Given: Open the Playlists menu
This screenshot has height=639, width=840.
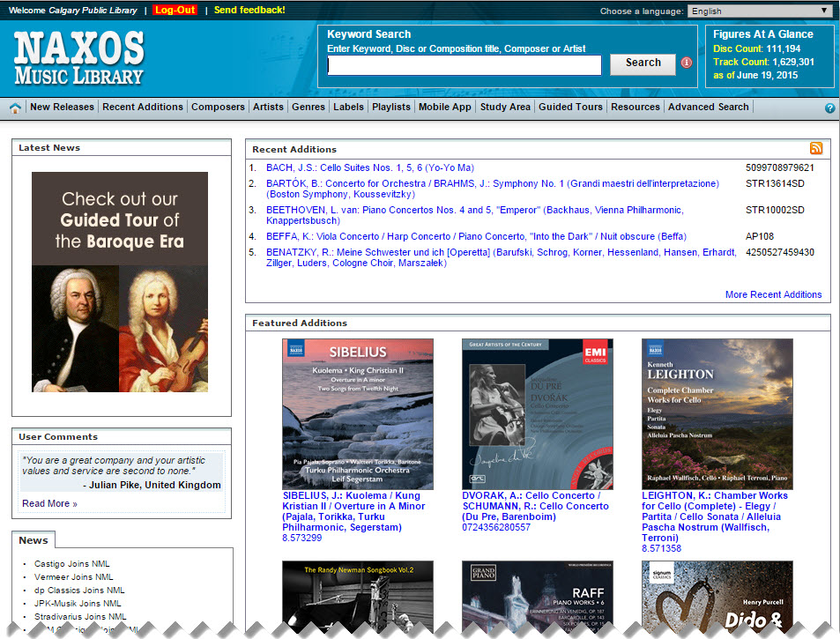Looking at the screenshot, I should 391,108.
